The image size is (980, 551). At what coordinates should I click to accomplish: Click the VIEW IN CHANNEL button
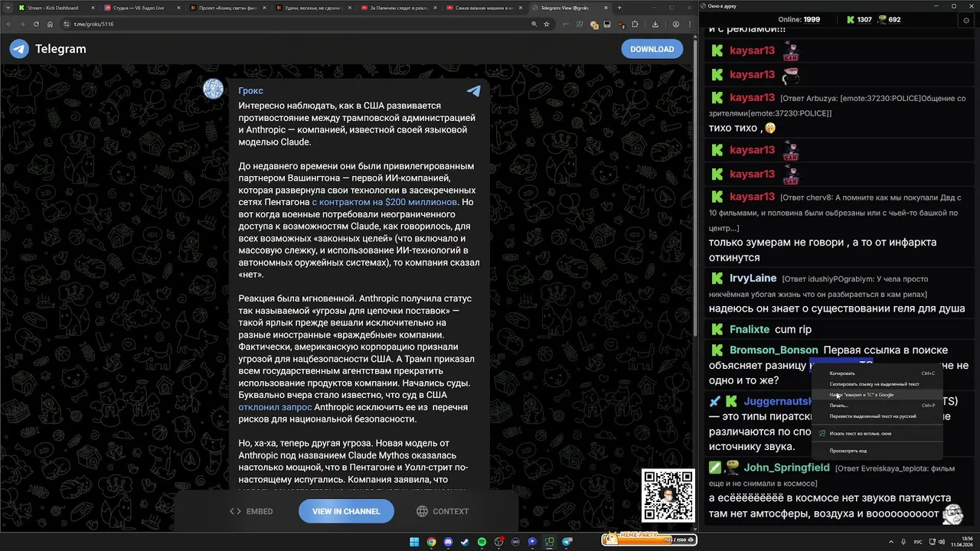click(x=346, y=511)
